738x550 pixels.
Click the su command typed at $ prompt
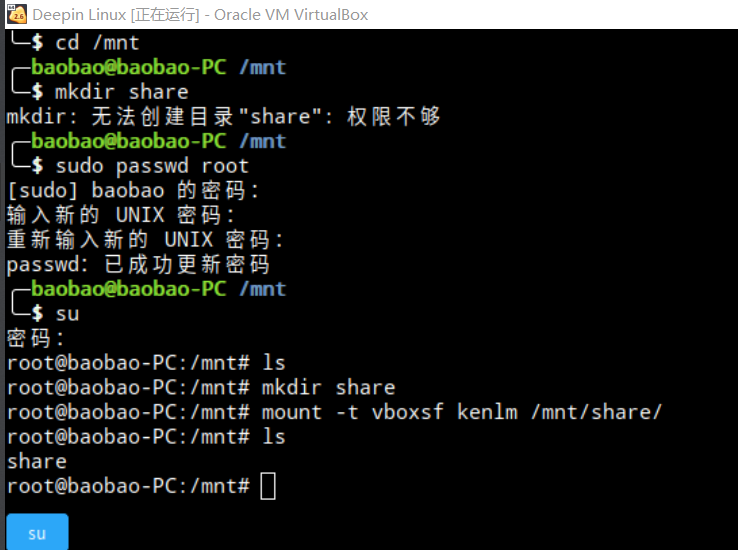pyautogui.click(x=67, y=314)
